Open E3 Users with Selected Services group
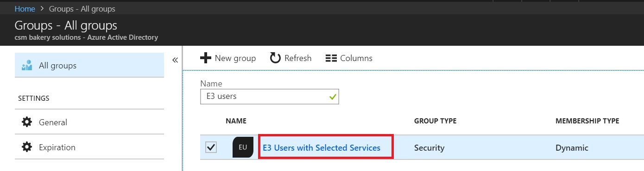The image size is (644, 171). coord(322,148)
